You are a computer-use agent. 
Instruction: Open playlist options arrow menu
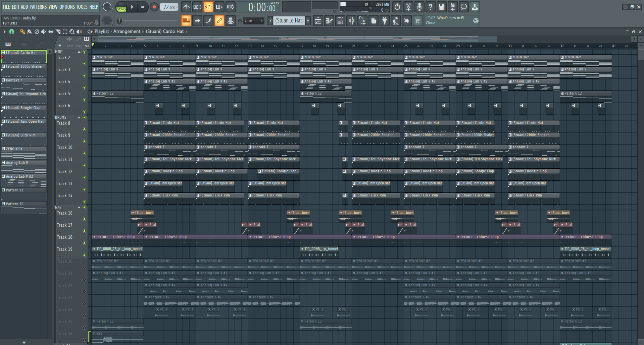point(4,32)
